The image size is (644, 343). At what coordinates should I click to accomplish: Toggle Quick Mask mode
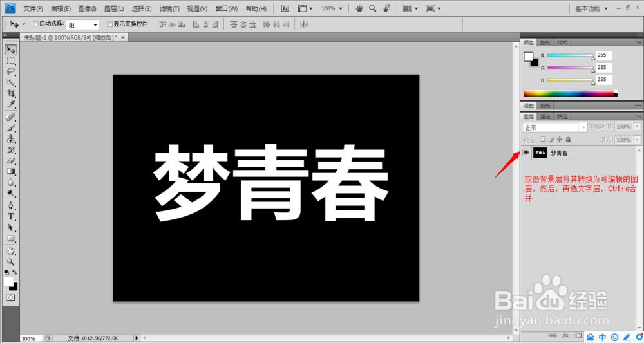[x=11, y=297]
